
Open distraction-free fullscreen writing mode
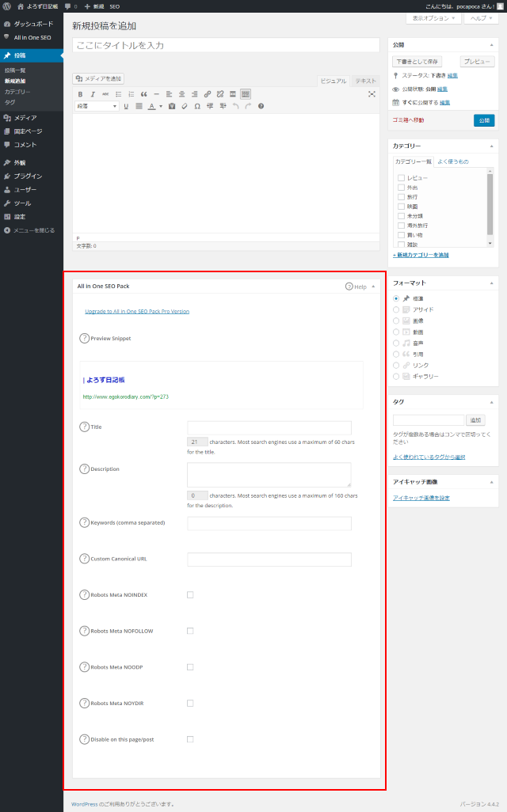[x=372, y=94]
